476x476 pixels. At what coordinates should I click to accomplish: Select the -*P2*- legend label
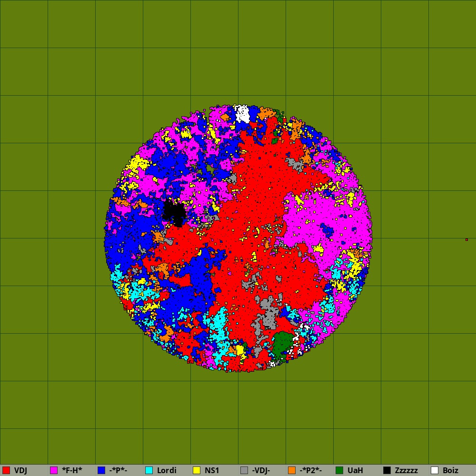coord(310,471)
